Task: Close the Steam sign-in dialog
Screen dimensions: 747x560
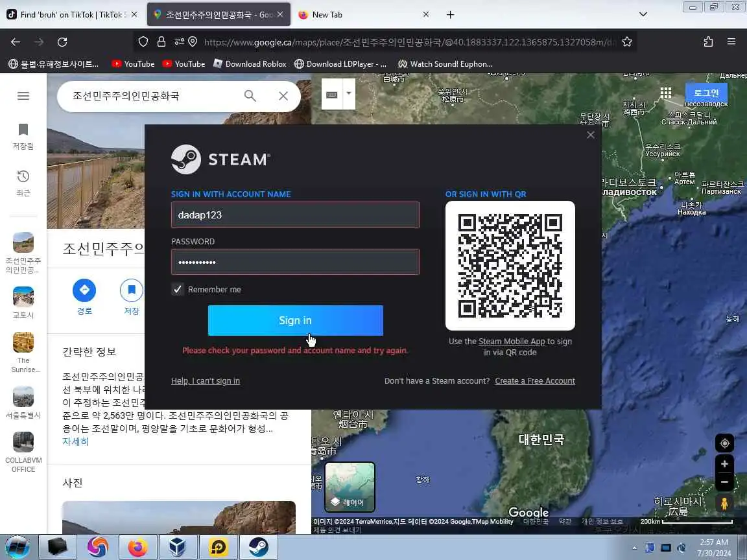Action: 591,135
